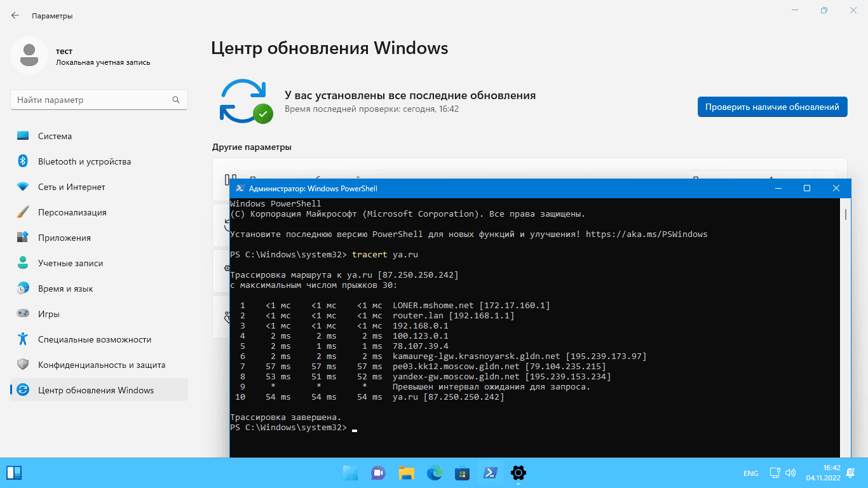Click the 'router.lan [192.168.1.1]' hop
Viewport: 868px width, 488px height.
(453, 315)
